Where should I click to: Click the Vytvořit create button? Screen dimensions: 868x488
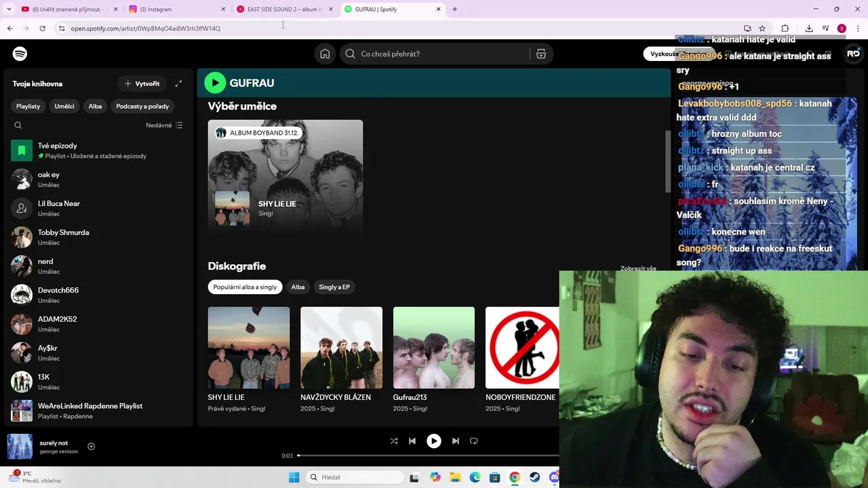tap(142, 83)
